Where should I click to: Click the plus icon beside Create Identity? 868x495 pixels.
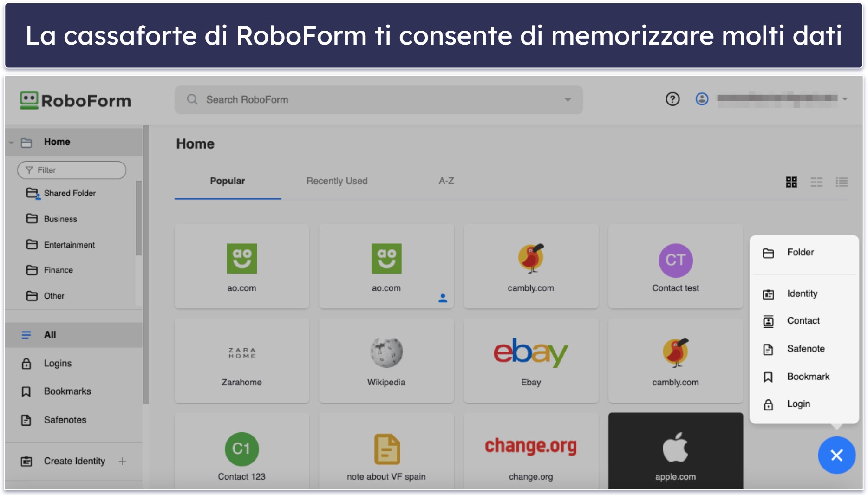(x=123, y=461)
